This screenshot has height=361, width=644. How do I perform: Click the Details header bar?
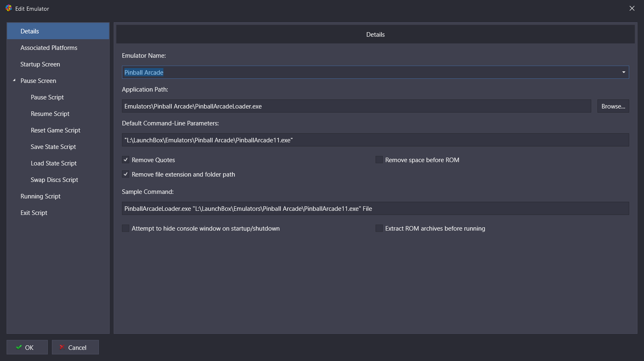[x=375, y=34]
